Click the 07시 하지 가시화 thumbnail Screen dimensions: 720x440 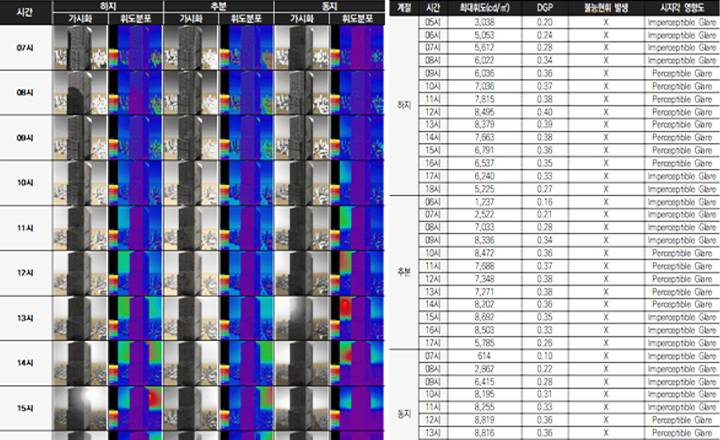[x=79, y=47]
